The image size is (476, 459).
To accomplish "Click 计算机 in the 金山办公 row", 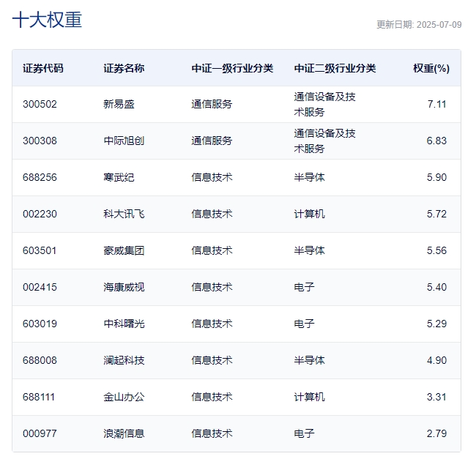I will (309, 397).
